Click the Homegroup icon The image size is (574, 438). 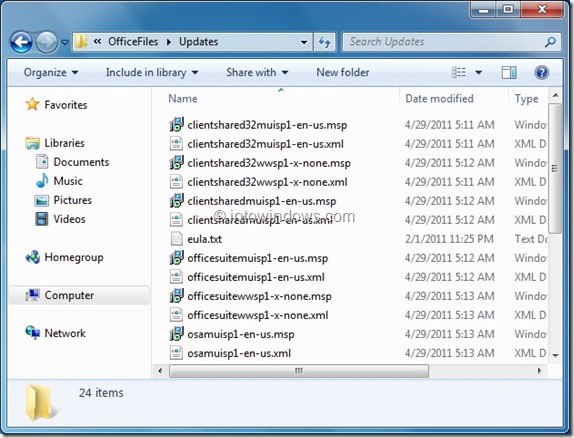point(33,257)
